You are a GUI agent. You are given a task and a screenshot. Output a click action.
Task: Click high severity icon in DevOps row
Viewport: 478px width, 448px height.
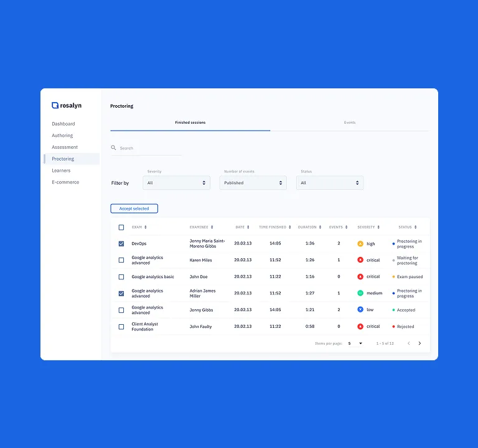tap(360, 243)
